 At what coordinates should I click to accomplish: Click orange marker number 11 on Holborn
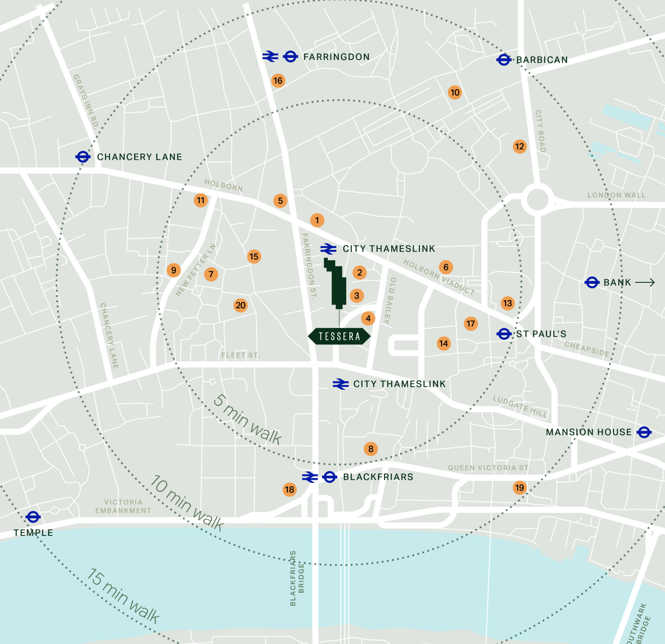201,200
